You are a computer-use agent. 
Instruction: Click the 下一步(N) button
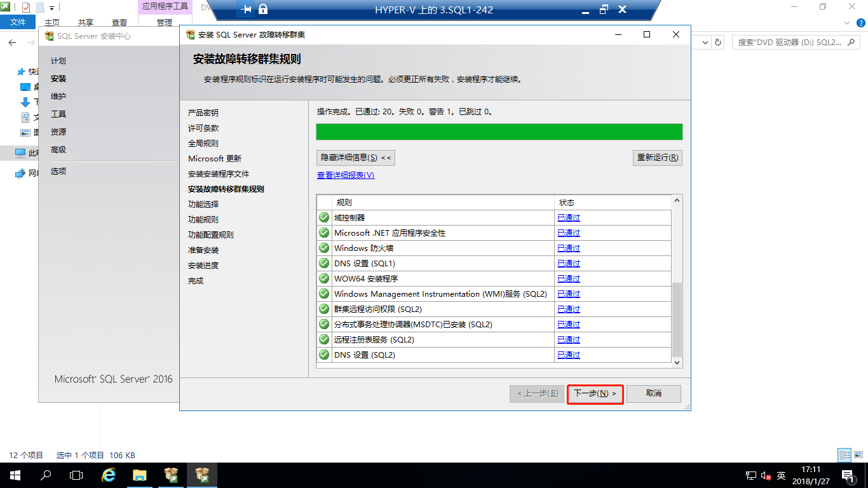(595, 394)
